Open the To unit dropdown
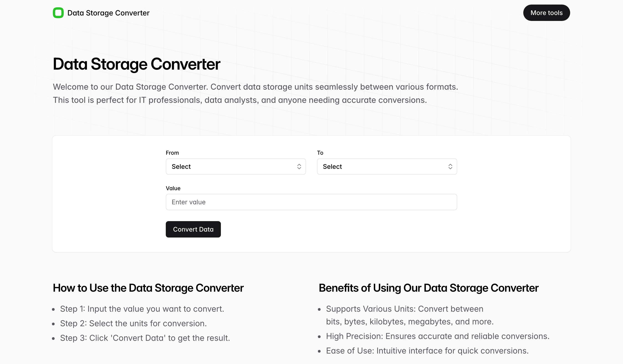The image size is (623, 364). click(387, 167)
